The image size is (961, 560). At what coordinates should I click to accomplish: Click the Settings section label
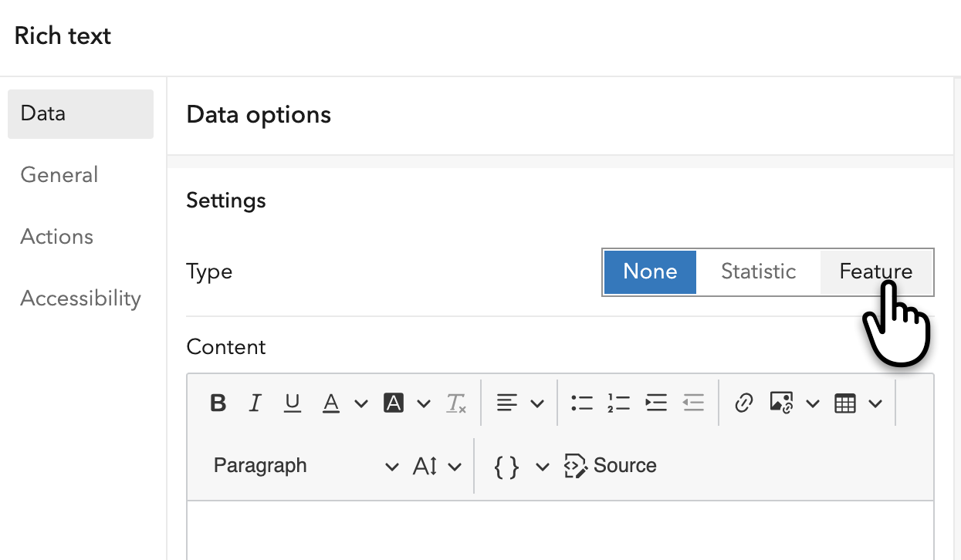pos(226,201)
